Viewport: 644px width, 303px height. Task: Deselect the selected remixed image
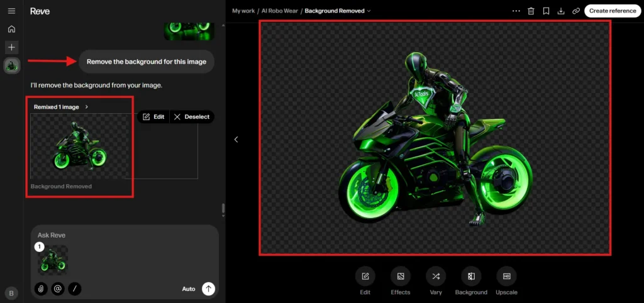[x=192, y=117]
